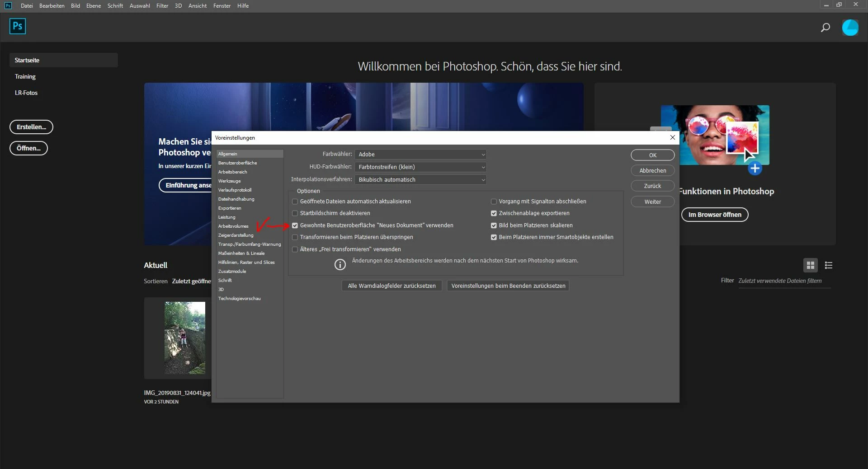Click the blue plus icon on the feature image
The width and height of the screenshot is (868, 469).
[x=755, y=169]
